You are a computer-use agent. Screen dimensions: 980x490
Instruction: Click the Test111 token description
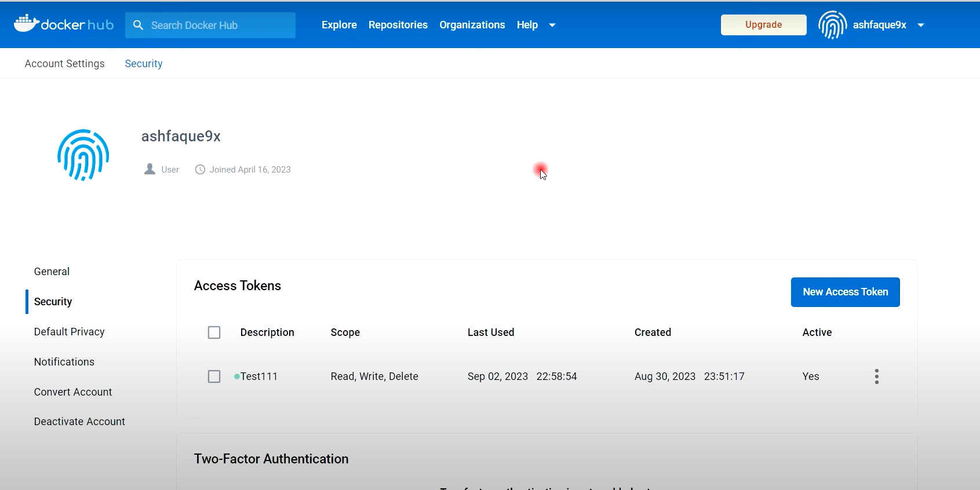click(259, 376)
